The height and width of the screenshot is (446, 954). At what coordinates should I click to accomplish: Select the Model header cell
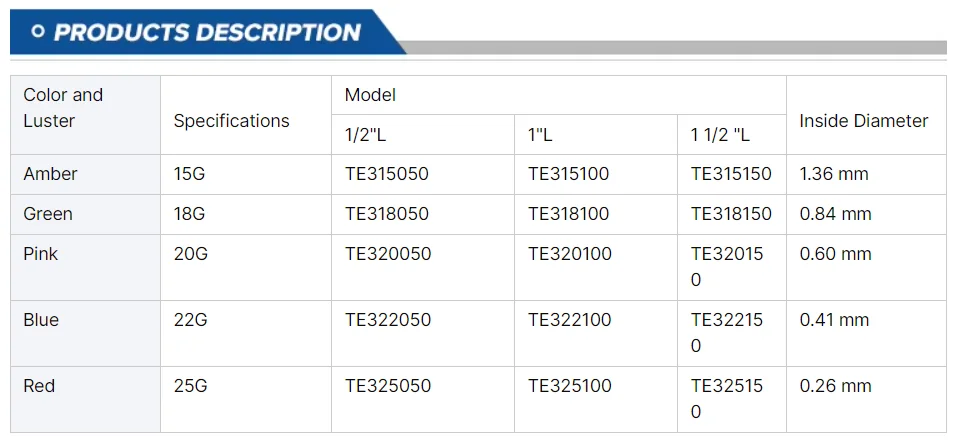click(370, 95)
